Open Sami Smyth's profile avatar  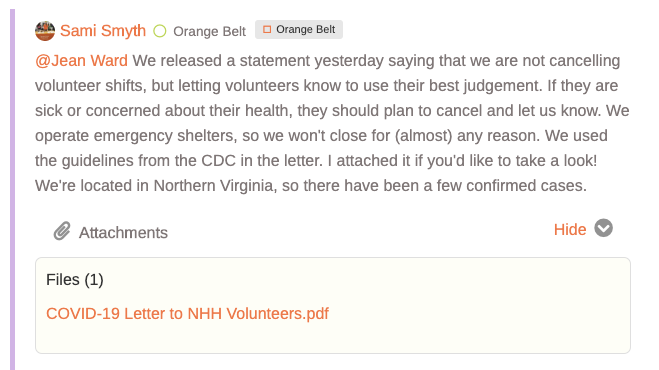(x=45, y=31)
